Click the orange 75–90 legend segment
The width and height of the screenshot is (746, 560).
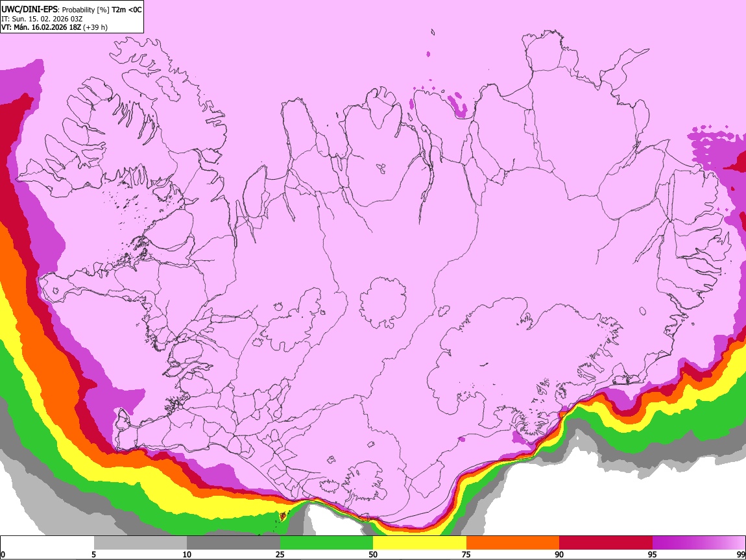(513, 543)
